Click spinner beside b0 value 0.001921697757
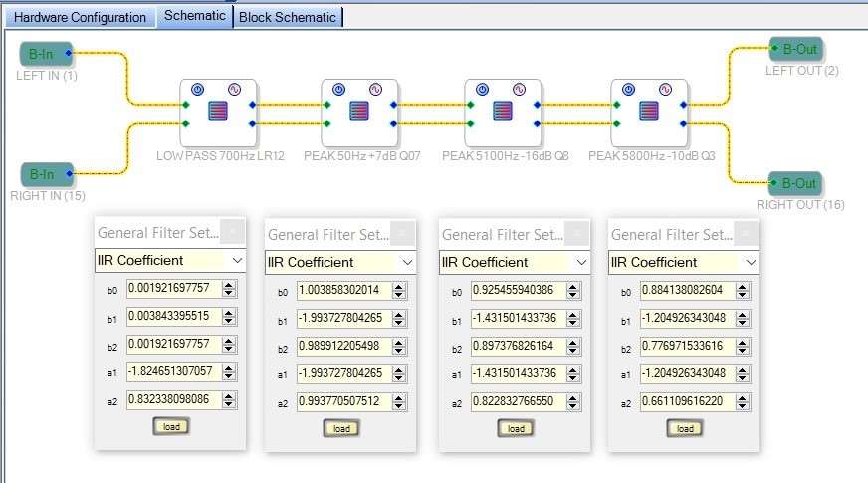The height and width of the screenshot is (483, 868). (229, 289)
